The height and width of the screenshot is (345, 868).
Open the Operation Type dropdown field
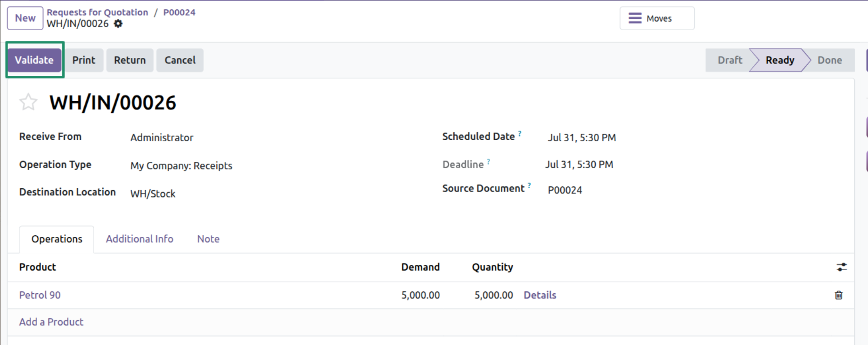tap(181, 166)
